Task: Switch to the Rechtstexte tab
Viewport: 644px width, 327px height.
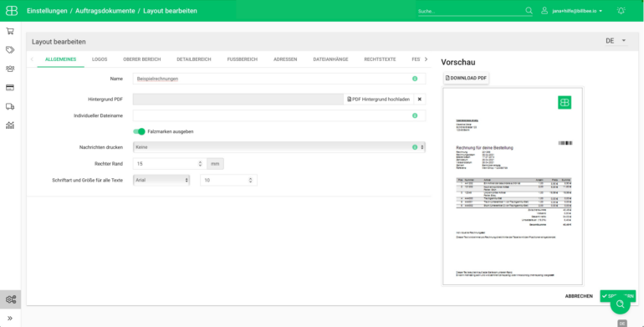Action: [x=380, y=59]
